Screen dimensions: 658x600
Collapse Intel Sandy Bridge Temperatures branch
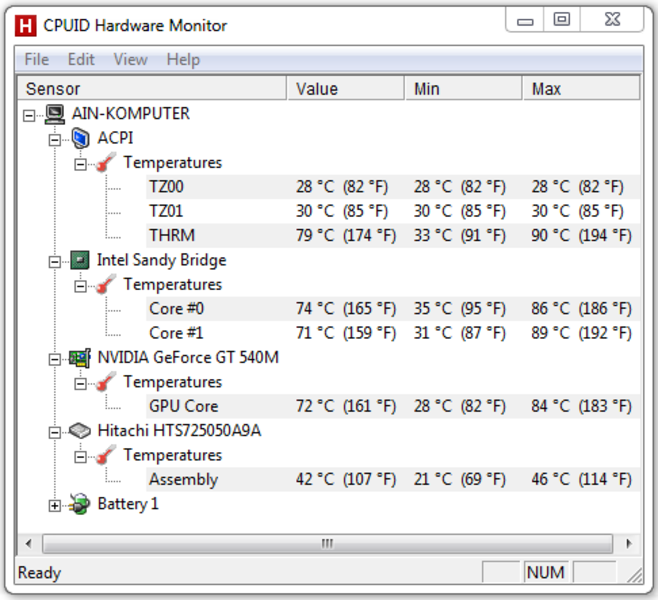(x=80, y=286)
